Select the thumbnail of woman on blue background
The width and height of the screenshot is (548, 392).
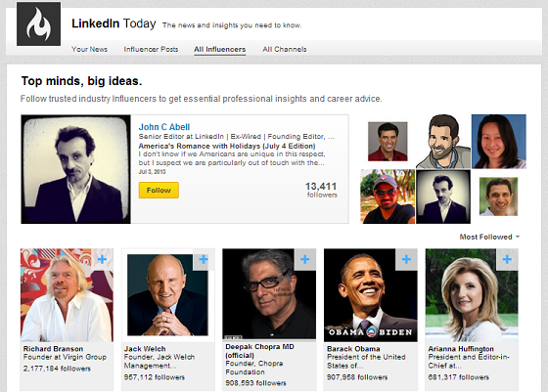499,142
